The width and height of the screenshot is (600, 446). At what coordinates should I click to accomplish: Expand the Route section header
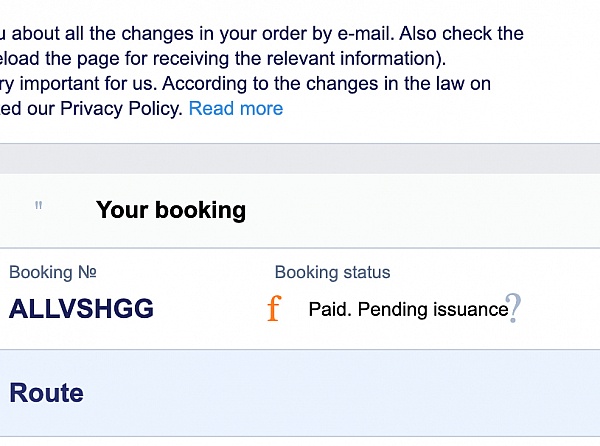(46, 393)
